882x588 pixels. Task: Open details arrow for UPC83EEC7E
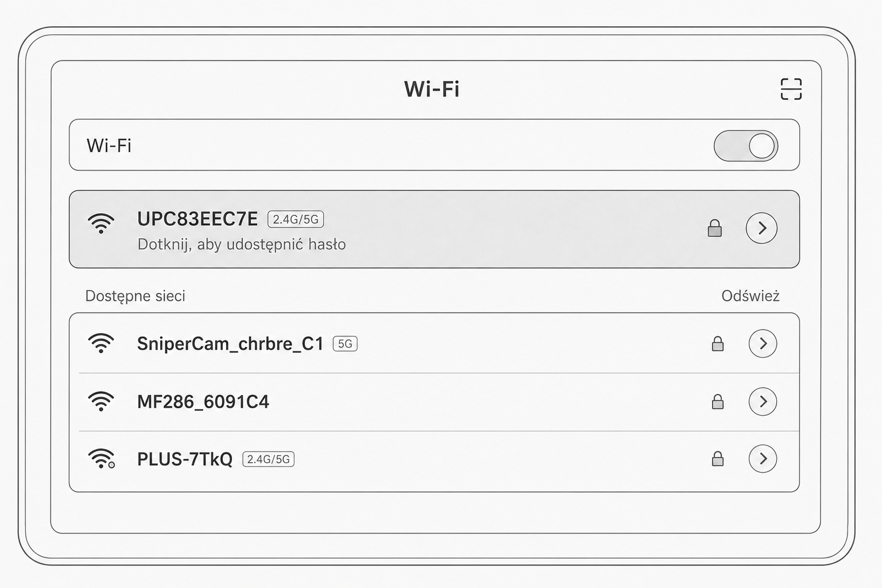click(761, 228)
